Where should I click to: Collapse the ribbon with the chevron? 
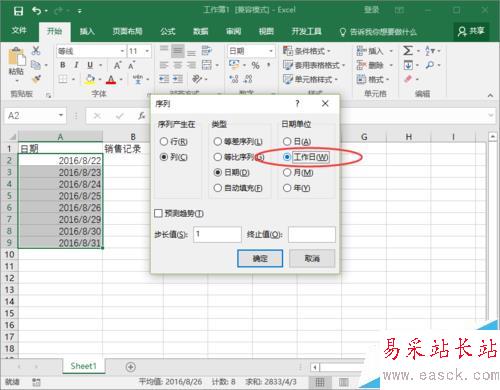490,95
